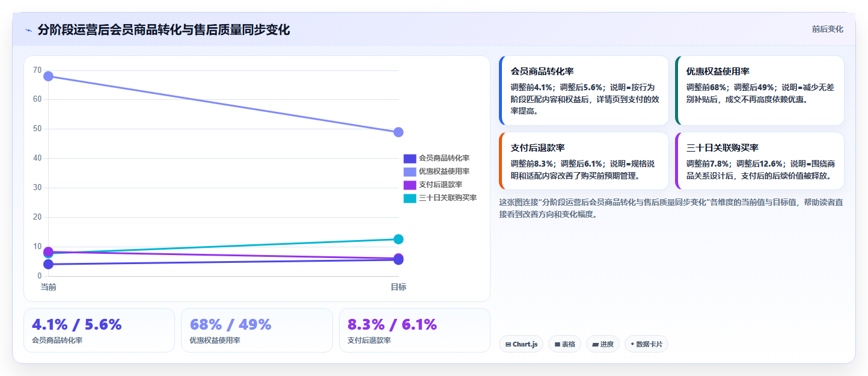Screen dimensions: 868x376
Task: Click the Chart.js tag
Action: tap(521, 344)
